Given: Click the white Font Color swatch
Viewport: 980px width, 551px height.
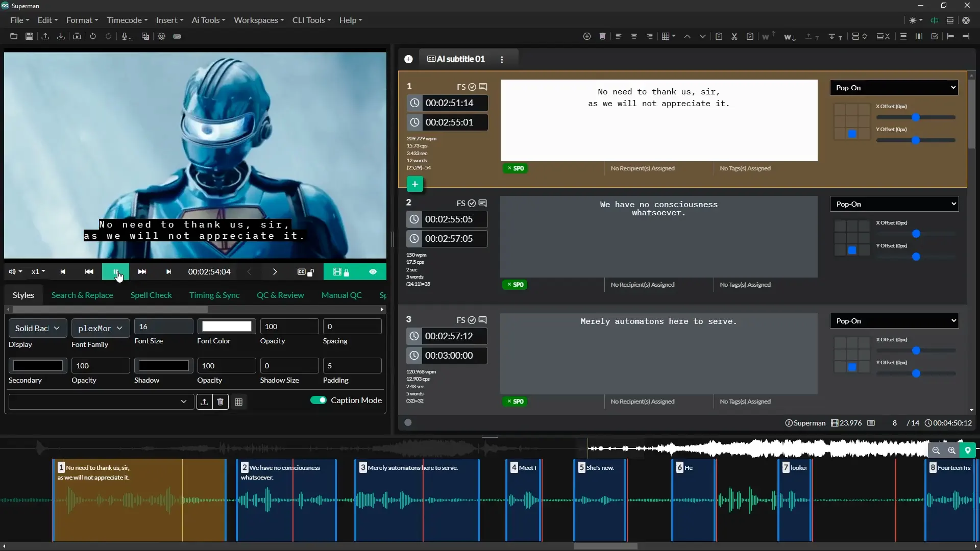Looking at the screenshot, I should pyautogui.click(x=227, y=327).
